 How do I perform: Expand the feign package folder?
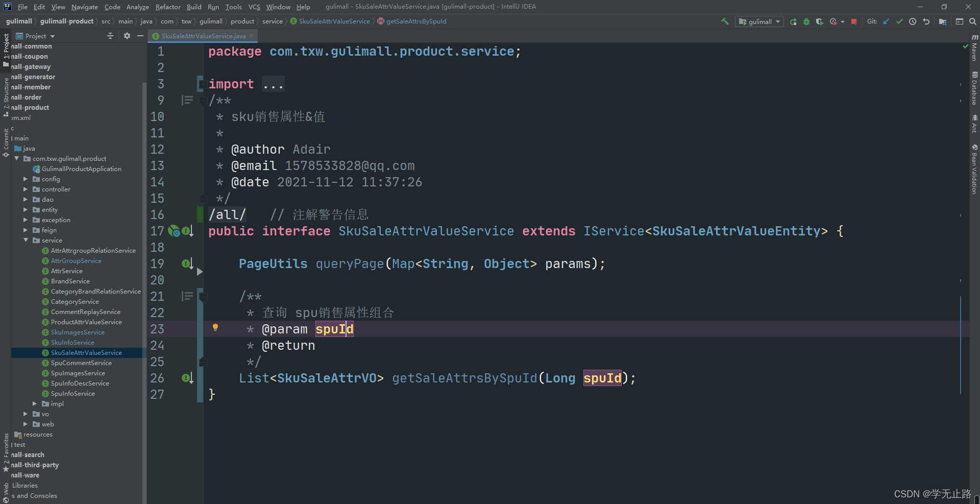click(x=26, y=230)
